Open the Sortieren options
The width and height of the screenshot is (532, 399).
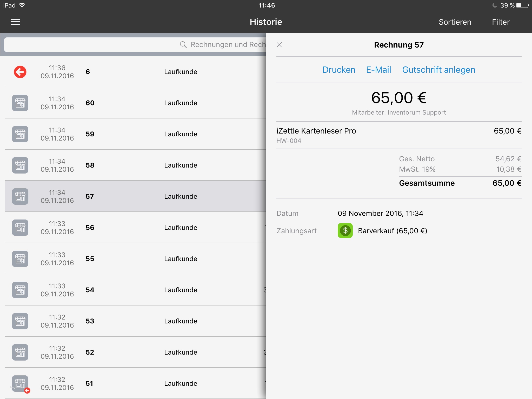pyautogui.click(x=455, y=22)
